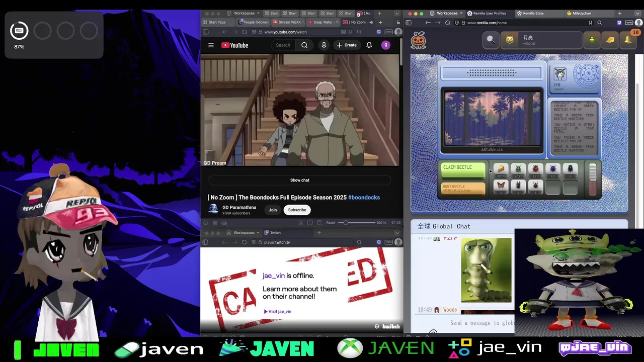This screenshot has height=362, width=644.
Task: Click 'Visit jae_vin' link
Action: 278,311
